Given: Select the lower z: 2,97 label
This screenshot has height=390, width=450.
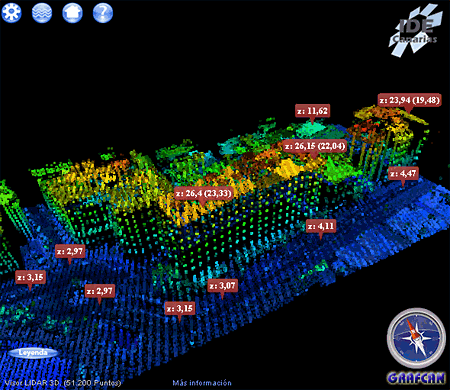Looking at the screenshot, I should (x=100, y=291).
